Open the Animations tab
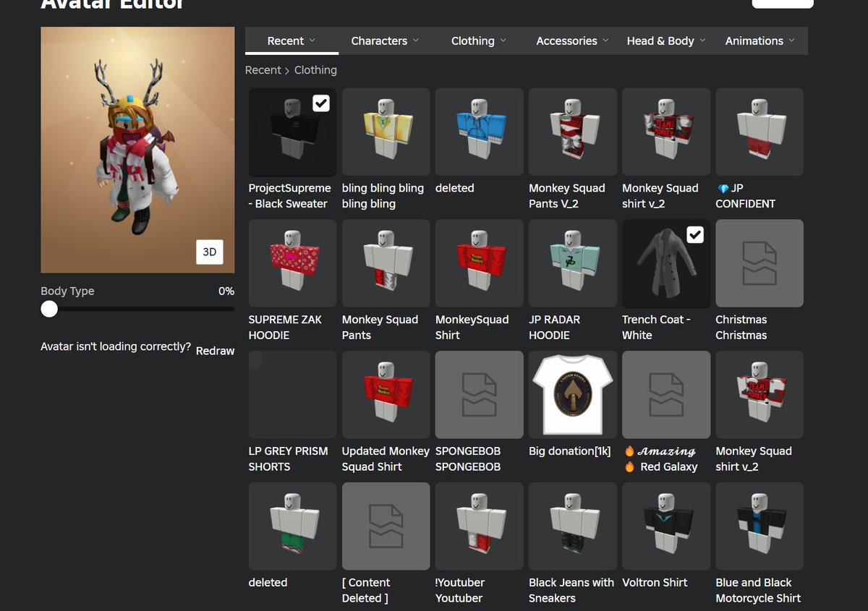The width and height of the screenshot is (868, 611). 760,40
